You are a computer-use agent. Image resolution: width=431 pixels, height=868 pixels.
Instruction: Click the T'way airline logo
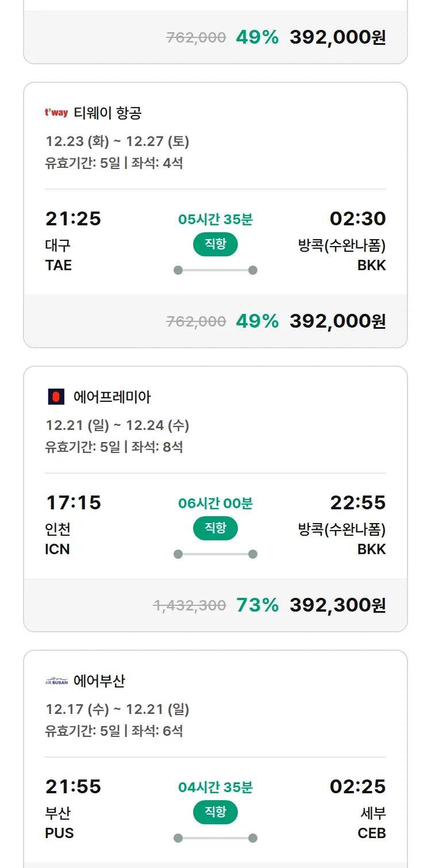tap(56, 113)
